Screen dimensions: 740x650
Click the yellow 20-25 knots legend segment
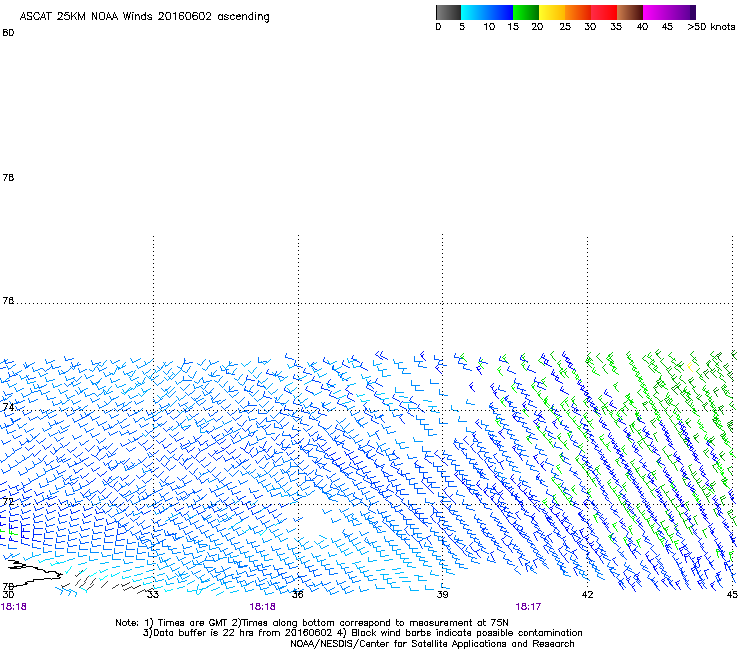[x=552, y=12]
